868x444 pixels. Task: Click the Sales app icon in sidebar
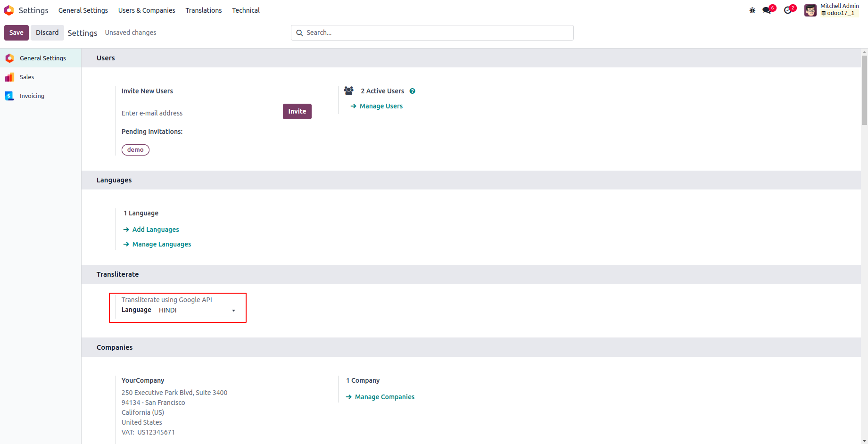click(x=9, y=77)
